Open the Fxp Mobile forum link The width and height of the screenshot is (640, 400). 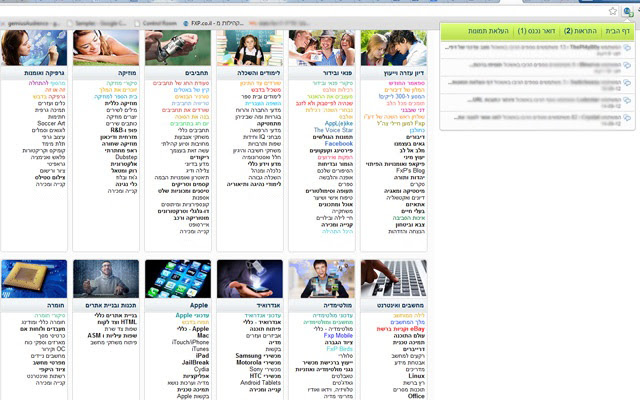[338, 336]
